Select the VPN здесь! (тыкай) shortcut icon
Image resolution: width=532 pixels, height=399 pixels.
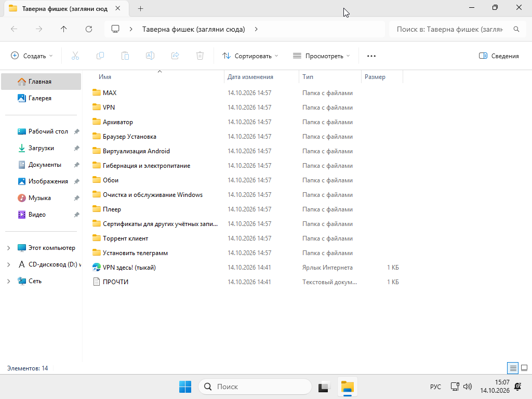(x=97, y=268)
